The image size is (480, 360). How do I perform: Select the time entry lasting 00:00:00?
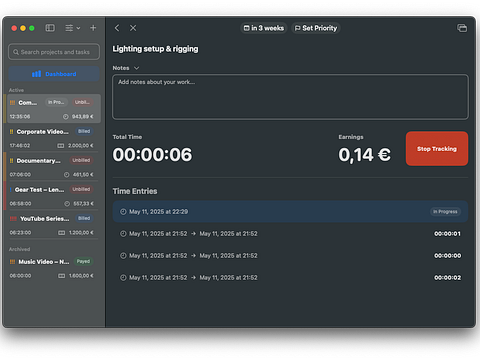click(290, 256)
